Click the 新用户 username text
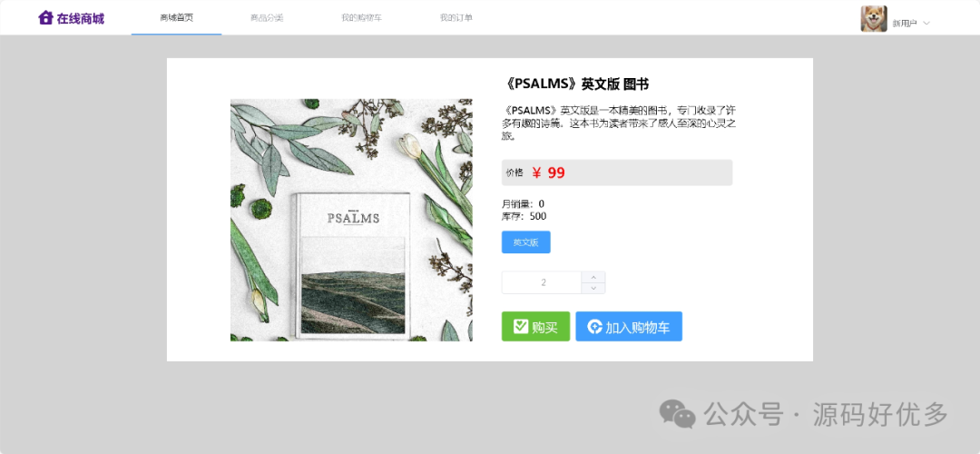This screenshot has width=980, height=454. pyautogui.click(x=905, y=23)
